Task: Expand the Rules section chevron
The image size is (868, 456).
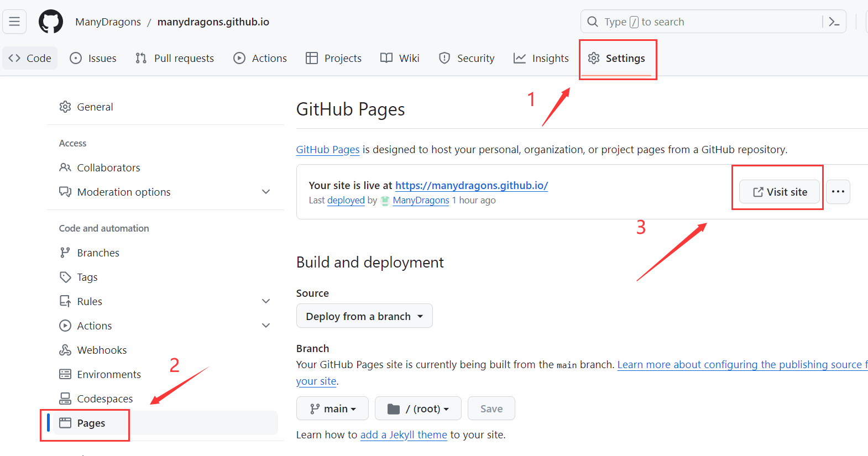Action: [x=266, y=301]
